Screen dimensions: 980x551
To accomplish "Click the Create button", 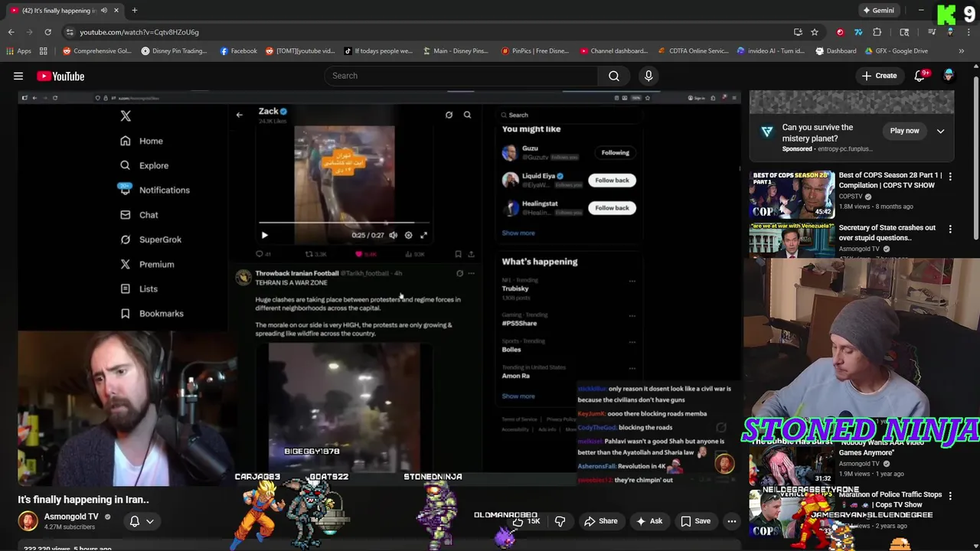I will pos(878,76).
